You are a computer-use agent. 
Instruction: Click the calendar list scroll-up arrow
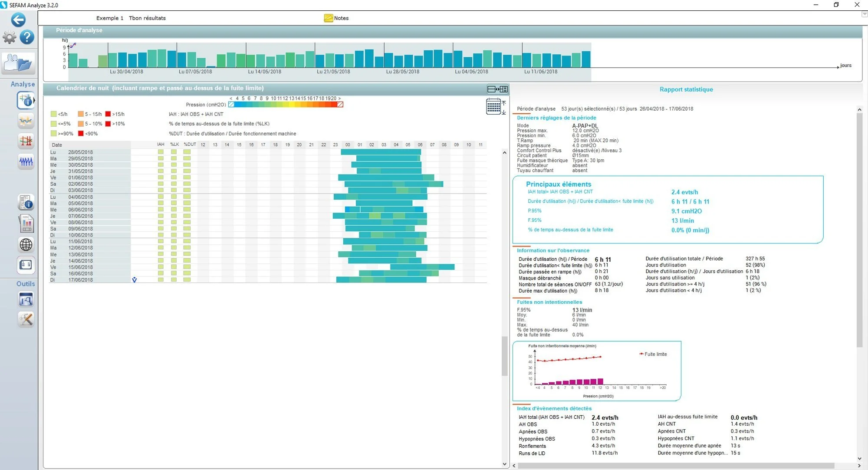point(504,153)
